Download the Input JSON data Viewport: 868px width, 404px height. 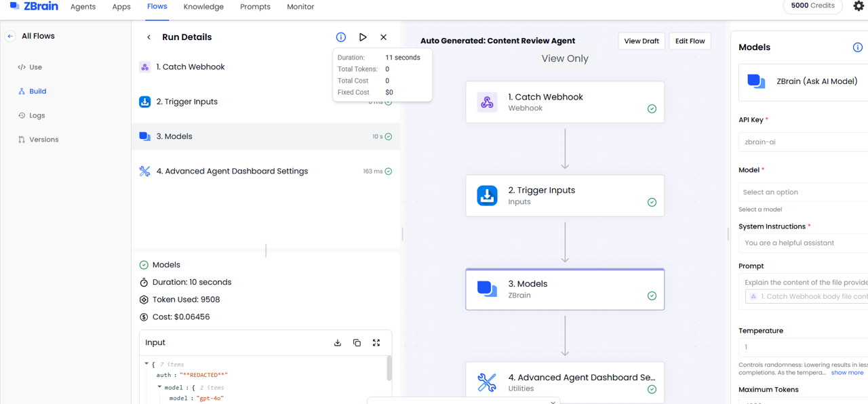click(338, 343)
